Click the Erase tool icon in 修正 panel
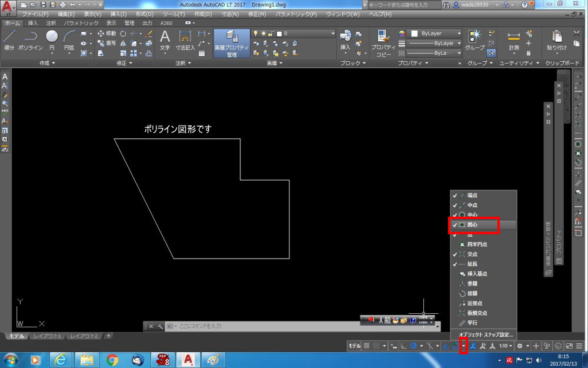Viewport: 588px width, 368px height. pos(149,34)
